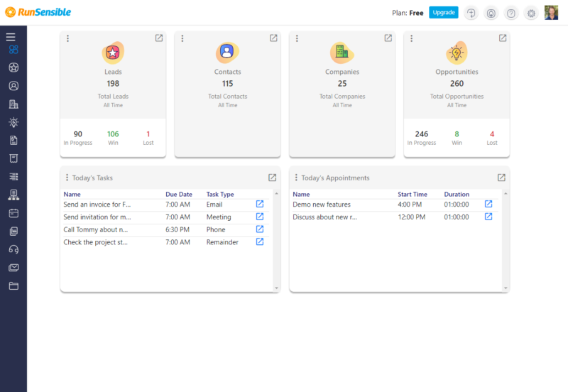Open the 'Check the project st...' task link
The image size is (568, 392).
(x=260, y=241)
